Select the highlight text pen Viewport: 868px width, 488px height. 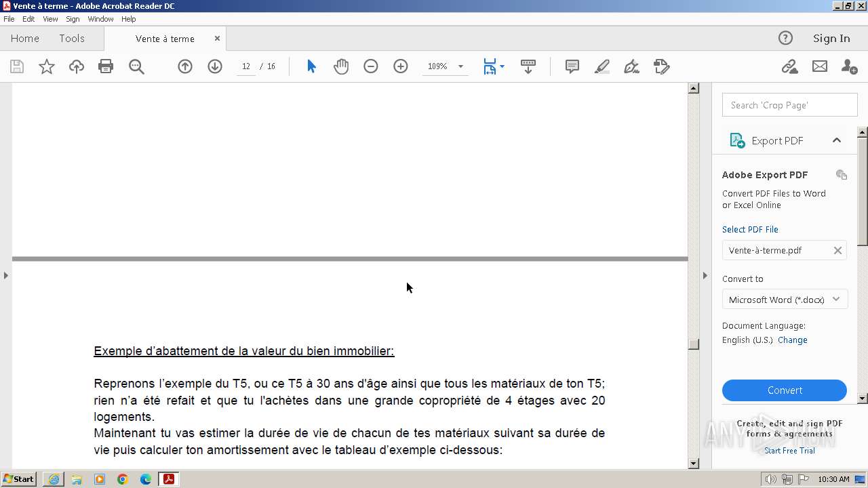coord(601,66)
